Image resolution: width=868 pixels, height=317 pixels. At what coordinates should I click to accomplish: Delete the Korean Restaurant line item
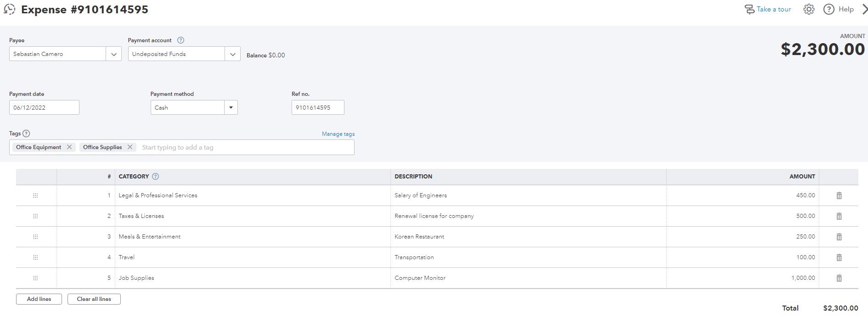[x=839, y=237]
